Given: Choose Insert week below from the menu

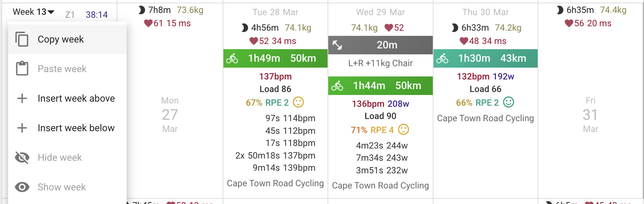Looking at the screenshot, I should pos(68,128).
